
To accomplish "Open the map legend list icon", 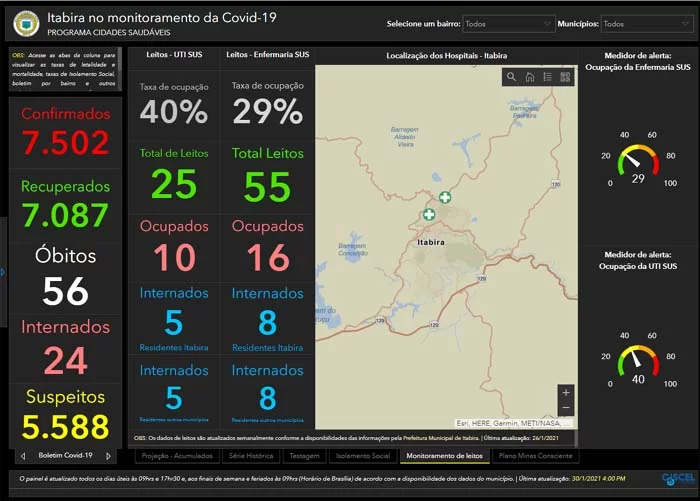I will (x=547, y=77).
